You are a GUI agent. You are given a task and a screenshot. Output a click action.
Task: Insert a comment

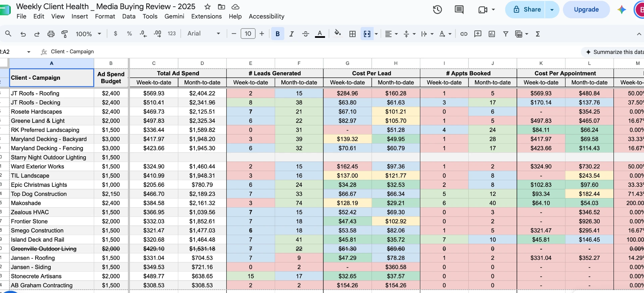478,34
